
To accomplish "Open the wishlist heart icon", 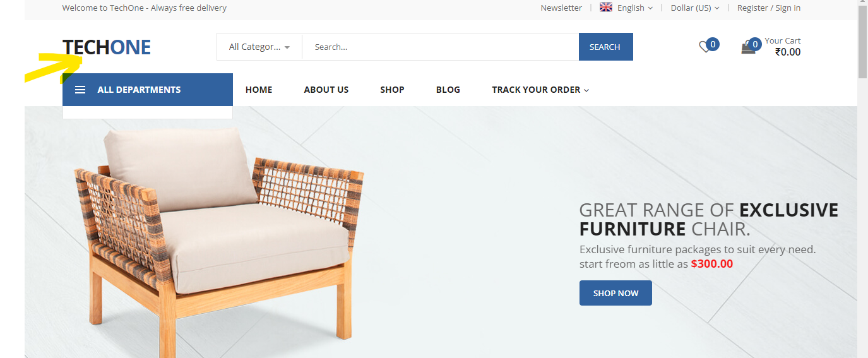I will point(705,47).
